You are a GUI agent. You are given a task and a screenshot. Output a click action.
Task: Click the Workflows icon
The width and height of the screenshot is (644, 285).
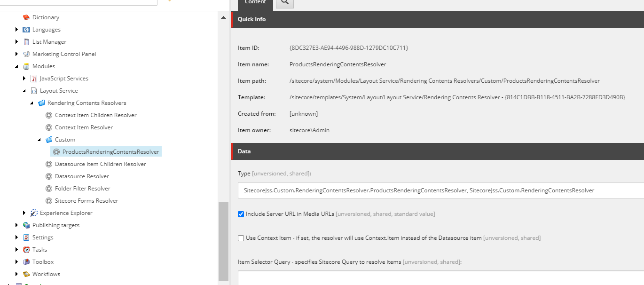pyautogui.click(x=25, y=274)
